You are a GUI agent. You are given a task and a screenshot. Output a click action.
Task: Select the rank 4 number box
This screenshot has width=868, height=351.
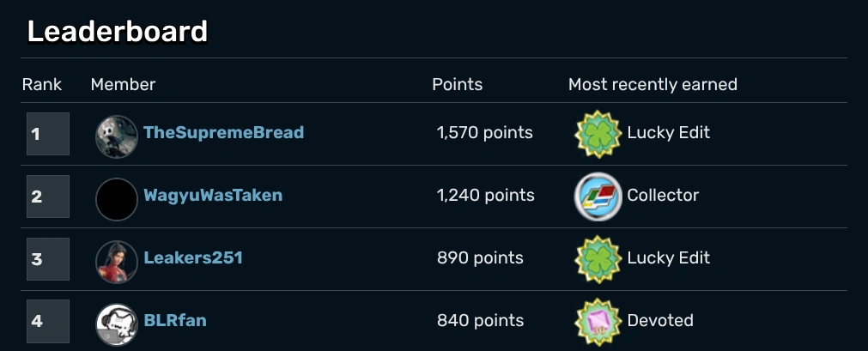[x=47, y=322]
